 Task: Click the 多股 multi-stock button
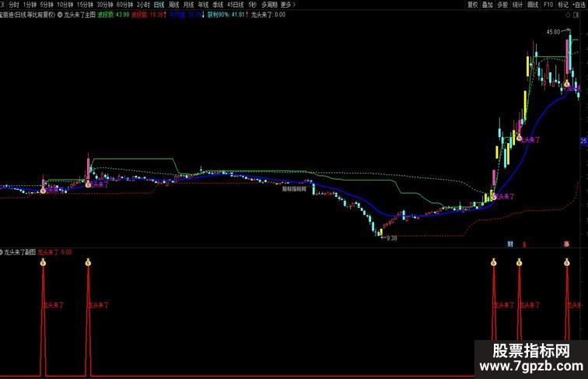(x=502, y=5)
